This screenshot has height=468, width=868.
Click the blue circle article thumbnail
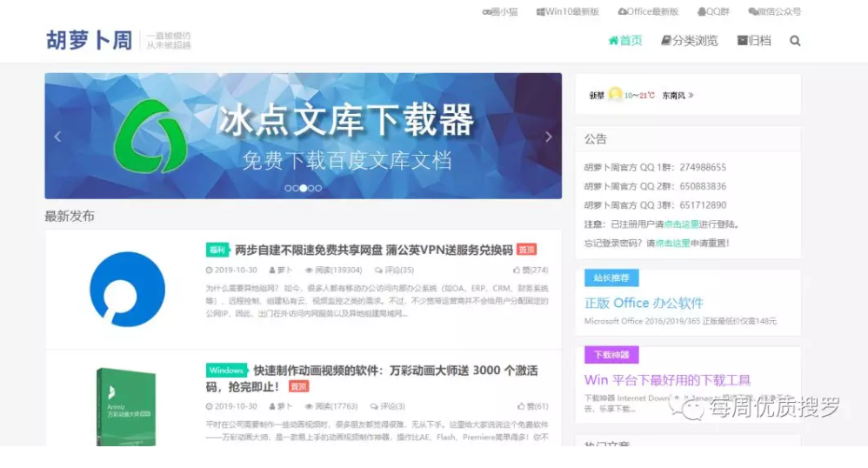(127, 289)
